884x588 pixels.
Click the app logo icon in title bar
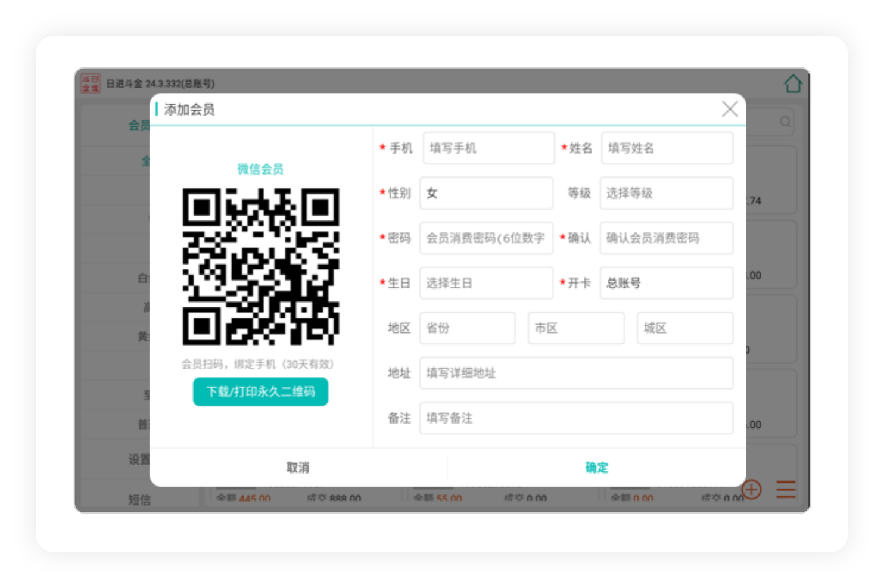pyautogui.click(x=91, y=83)
